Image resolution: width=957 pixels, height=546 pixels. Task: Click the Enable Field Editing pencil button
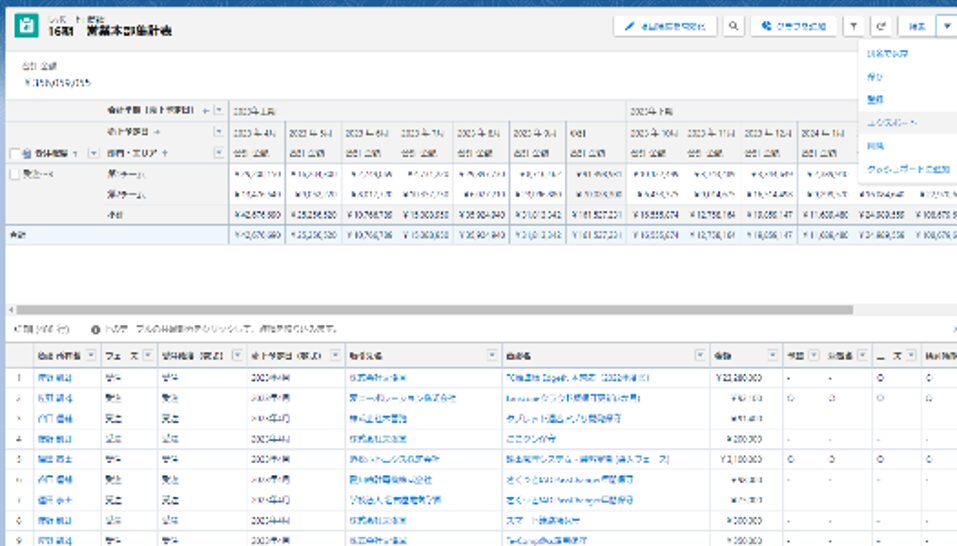pos(665,26)
